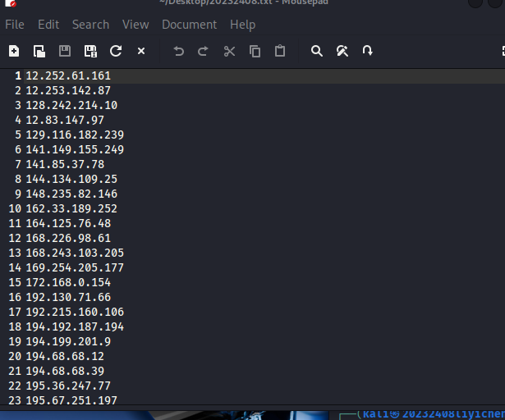Open Find and Replace toolbar icon
505x420 pixels.
point(342,51)
